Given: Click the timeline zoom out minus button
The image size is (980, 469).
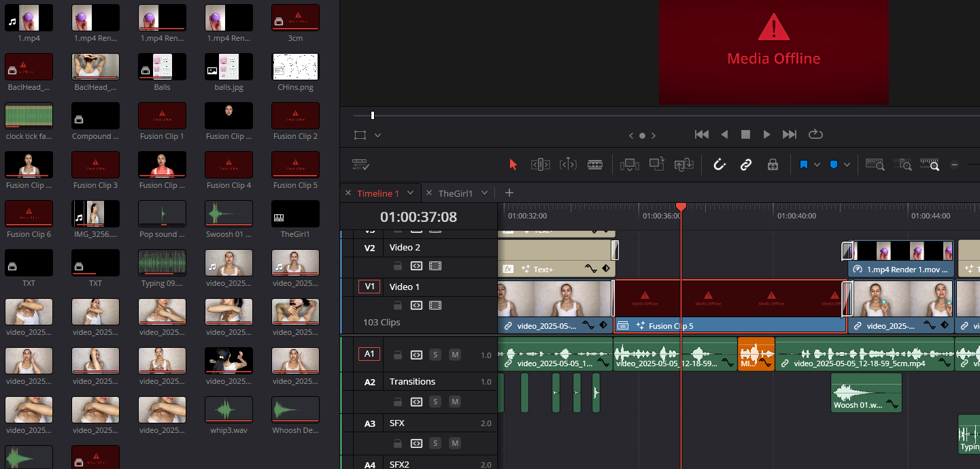Looking at the screenshot, I should (x=955, y=165).
